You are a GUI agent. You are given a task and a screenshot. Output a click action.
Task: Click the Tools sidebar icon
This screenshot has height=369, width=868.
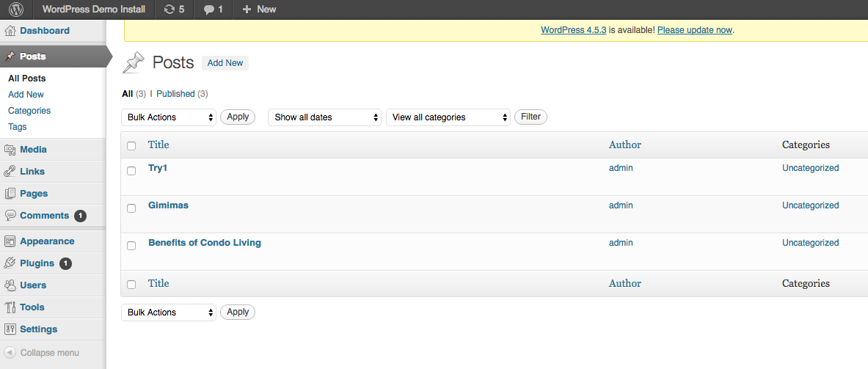pos(10,307)
